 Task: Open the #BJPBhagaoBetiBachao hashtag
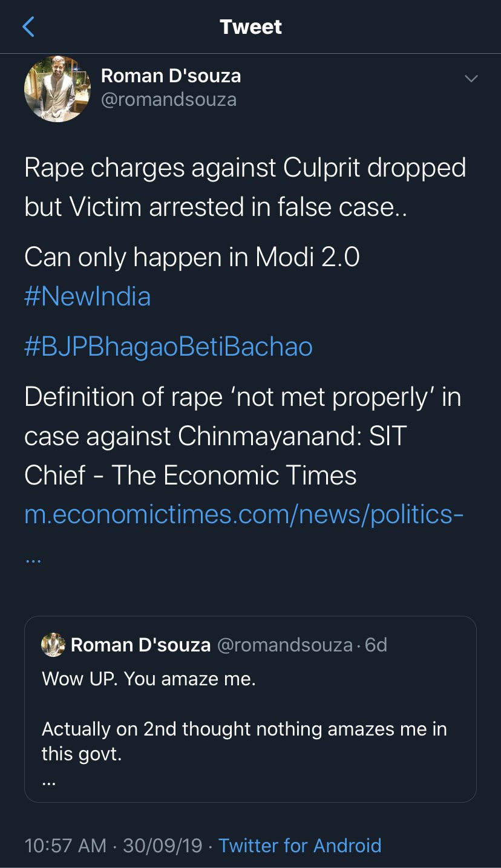[168, 347]
